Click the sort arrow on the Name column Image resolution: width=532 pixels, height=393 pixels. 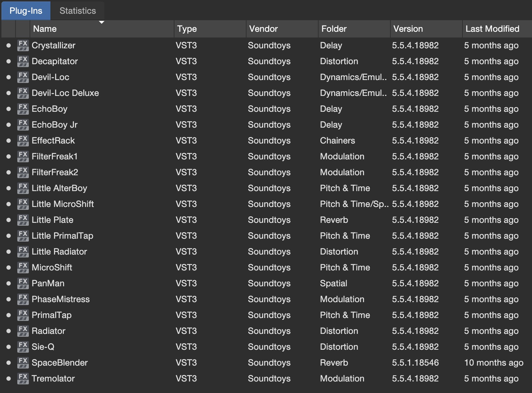point(102,22)
